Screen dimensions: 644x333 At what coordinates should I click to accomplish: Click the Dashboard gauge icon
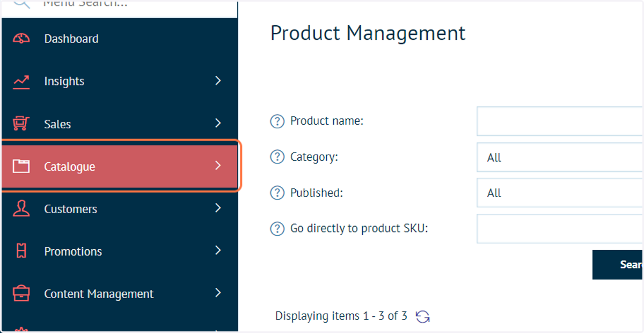pos(21,39)
